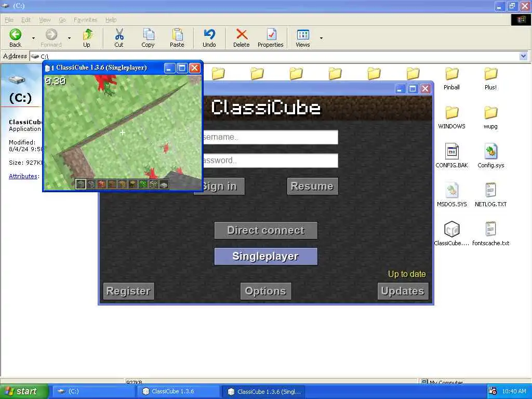This screenshot has height=399, width=532.
Task: Click the 'Up to date' status text
Action: pos(407,274)
